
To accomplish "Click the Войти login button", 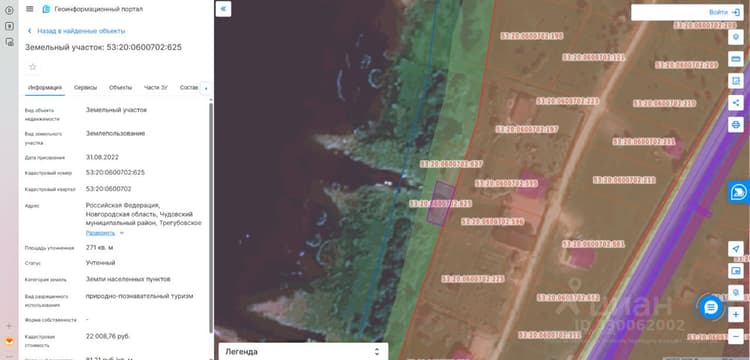I will coord(718,12).
